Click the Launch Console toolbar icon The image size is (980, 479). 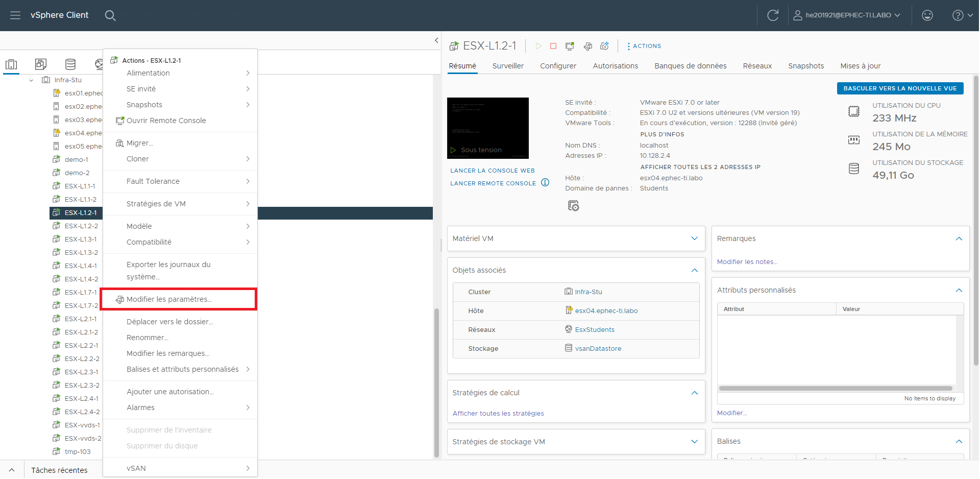click(x=570, y=46)
